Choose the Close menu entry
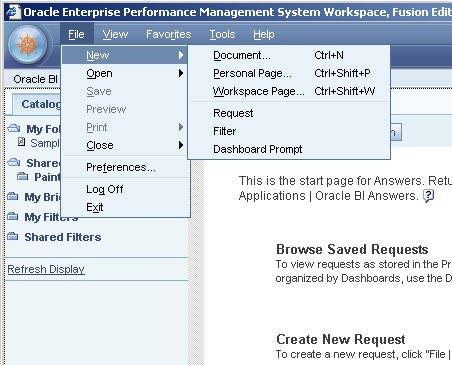 (x=125, y=145)
